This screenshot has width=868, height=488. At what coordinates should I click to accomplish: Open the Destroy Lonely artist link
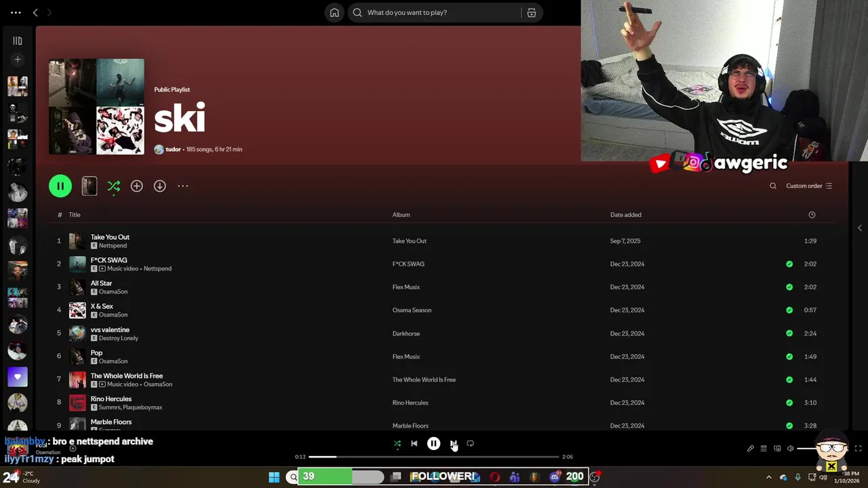[119, 338]
